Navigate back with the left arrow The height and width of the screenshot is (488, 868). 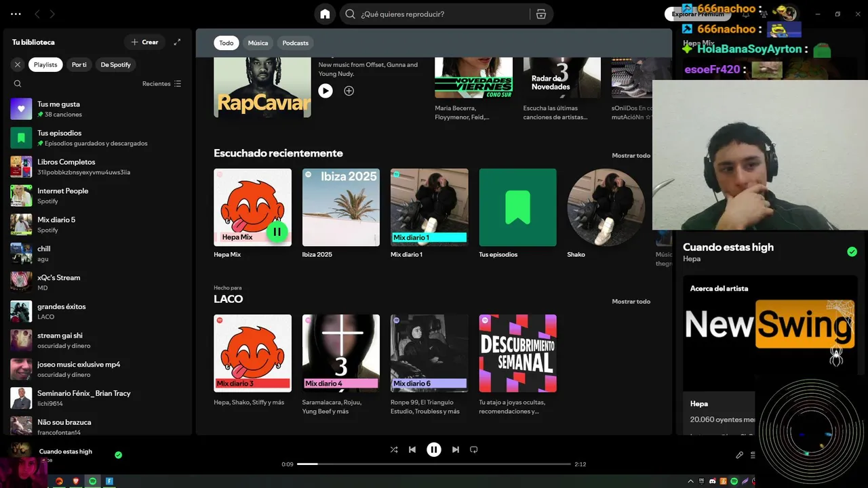pyautogui.click(x=37, y=14)
